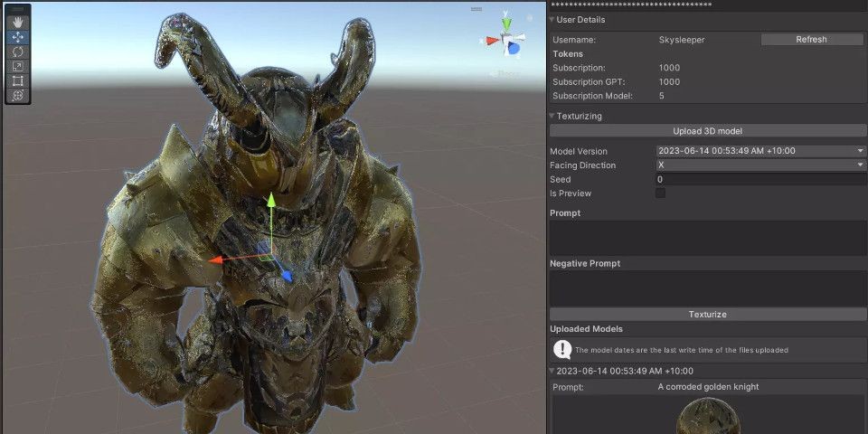
Task: Collapse the 2023-06-14 00:53:49 uploaded model entry
Action: (552, 371)
